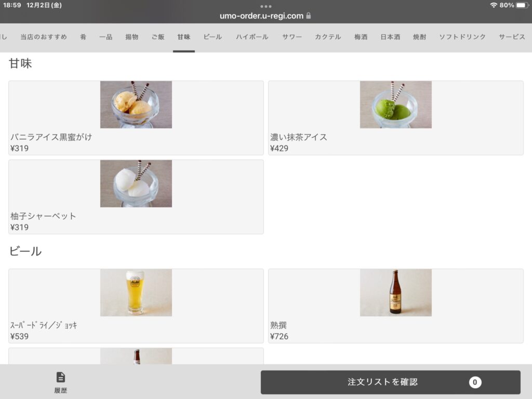Switch to the サワー tab
The image size is (532, 399).
pos(292,37)
